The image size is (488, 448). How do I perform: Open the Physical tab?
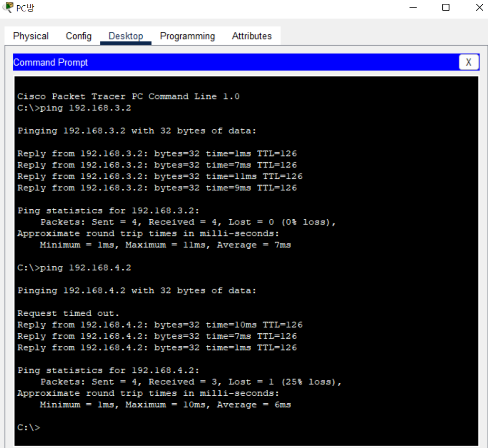(x=31, y=36)
